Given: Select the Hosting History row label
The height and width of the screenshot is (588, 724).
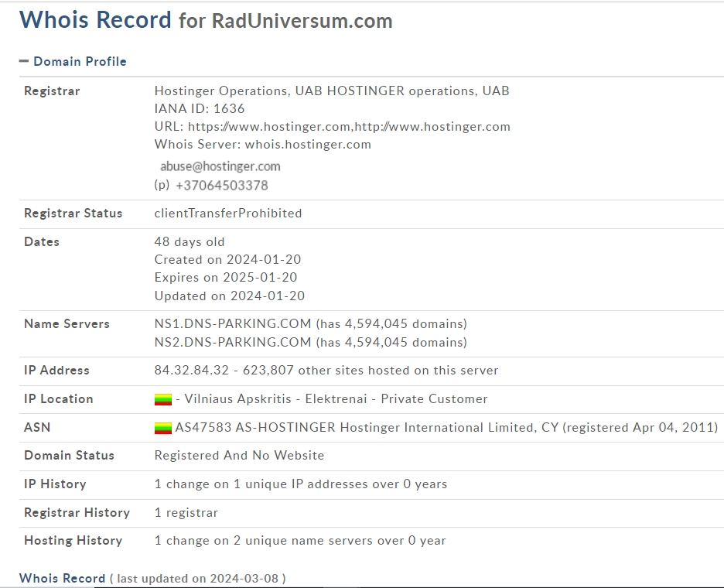Looking at the screenshot, I should pyautogui.click(x=73, y=541).
